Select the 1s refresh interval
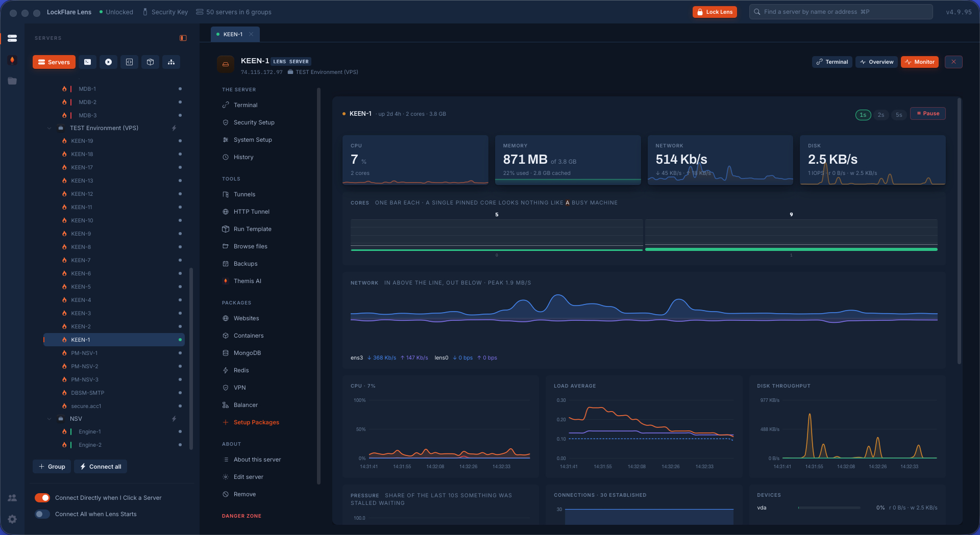This screenshot has width=980, height=535. [x=863, y=115]
